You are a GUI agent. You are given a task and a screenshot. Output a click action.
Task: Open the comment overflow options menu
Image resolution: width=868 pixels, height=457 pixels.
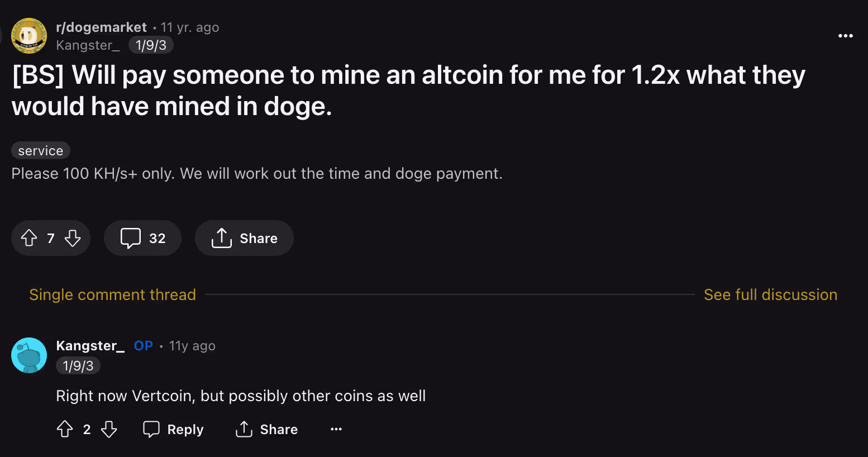click(336, 429)
